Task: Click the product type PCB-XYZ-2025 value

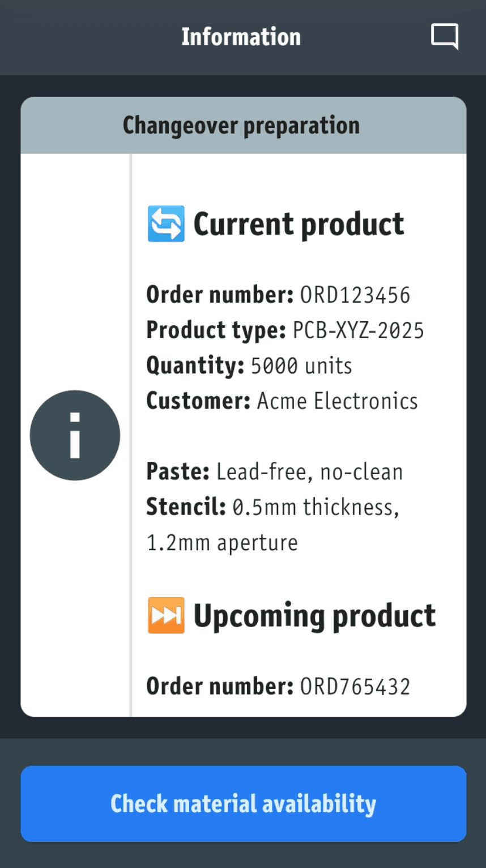Action: 359,330
